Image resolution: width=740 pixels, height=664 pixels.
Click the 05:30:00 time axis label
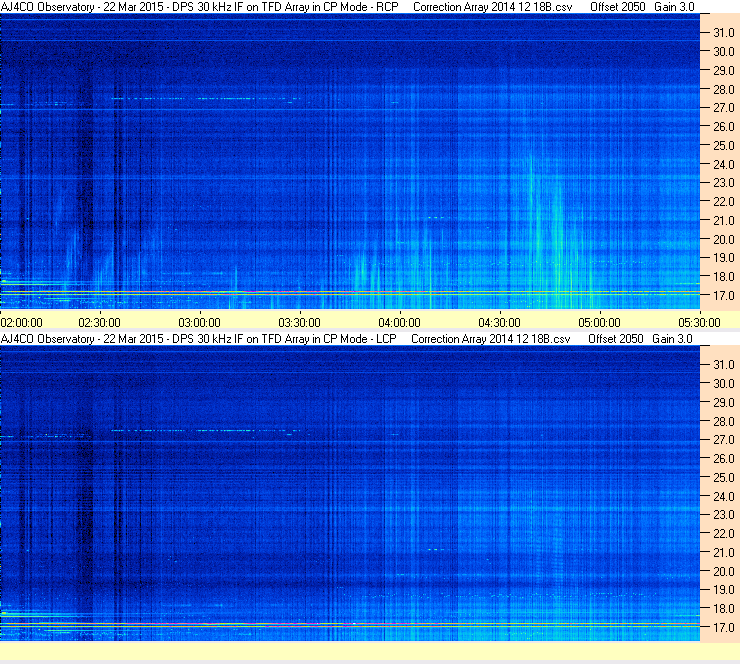point(700,323)
